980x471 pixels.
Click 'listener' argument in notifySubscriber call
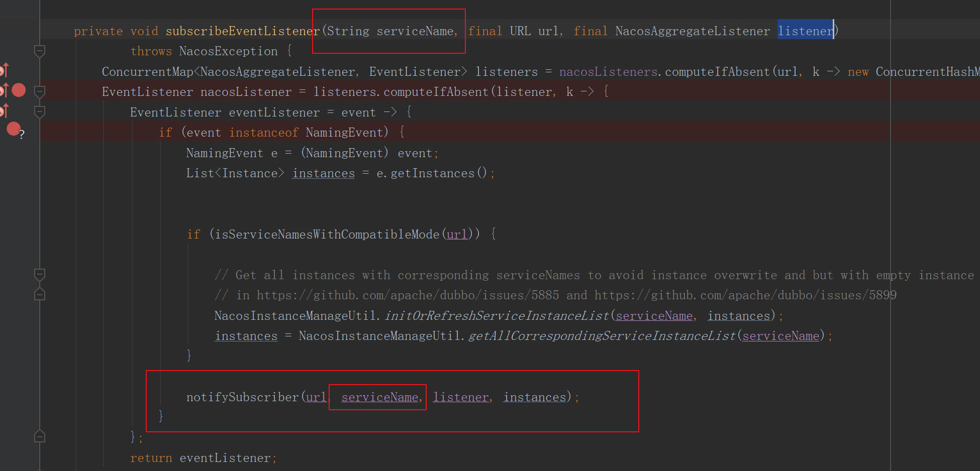tap(461, 397)
